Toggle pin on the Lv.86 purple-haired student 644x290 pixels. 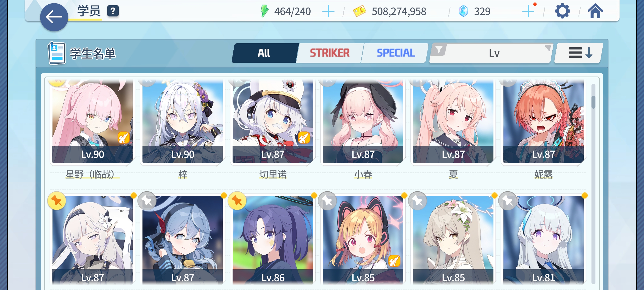pos(237,201)
